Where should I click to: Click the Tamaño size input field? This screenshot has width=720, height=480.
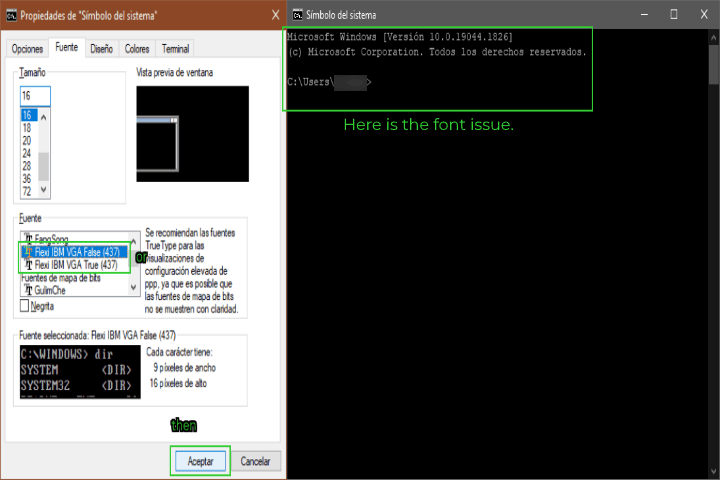click(x=35, y=96)
